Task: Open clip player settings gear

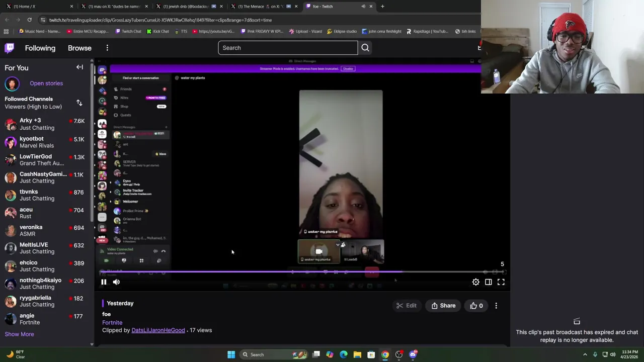Action: coord(475,282)
